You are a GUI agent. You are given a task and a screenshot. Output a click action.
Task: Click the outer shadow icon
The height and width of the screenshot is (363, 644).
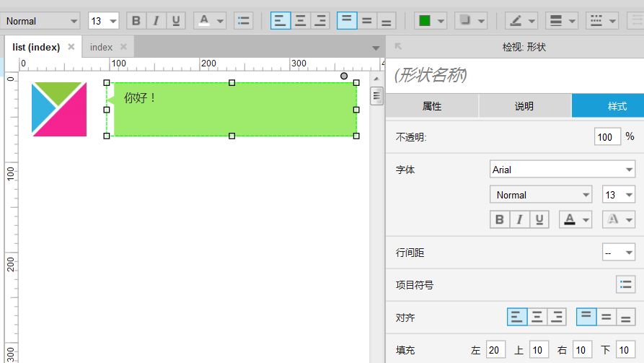[x=465, y=20]
